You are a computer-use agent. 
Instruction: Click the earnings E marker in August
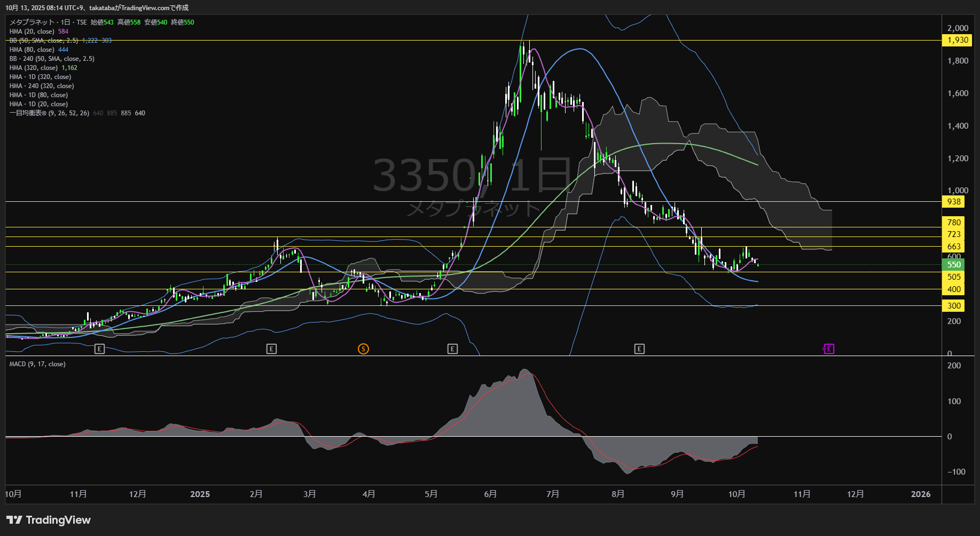point(639,349)
